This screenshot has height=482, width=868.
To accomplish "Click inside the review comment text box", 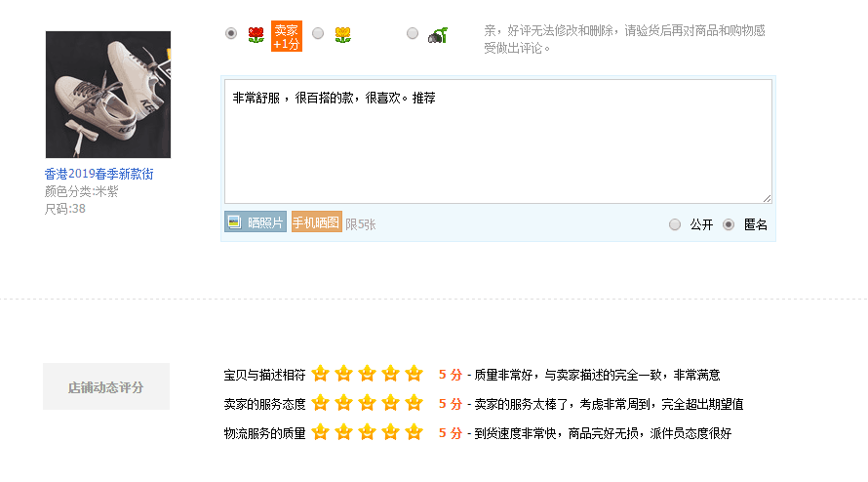I will 497,146.
